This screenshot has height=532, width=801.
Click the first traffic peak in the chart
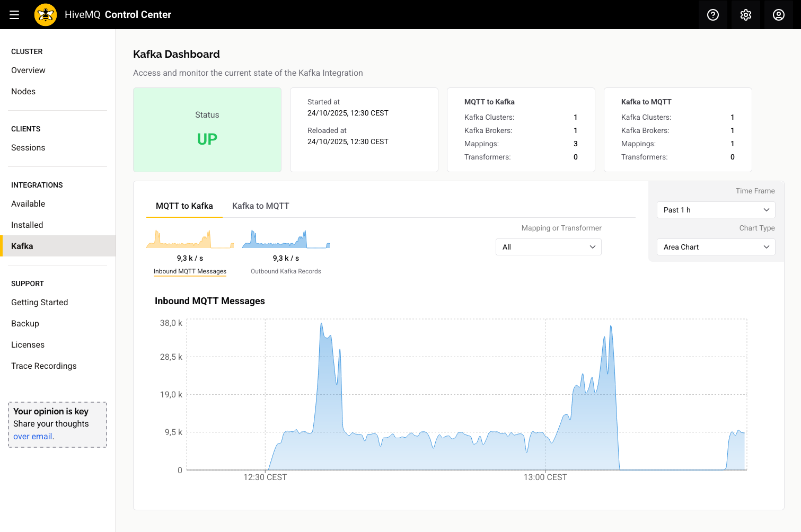tap(322, 324)
